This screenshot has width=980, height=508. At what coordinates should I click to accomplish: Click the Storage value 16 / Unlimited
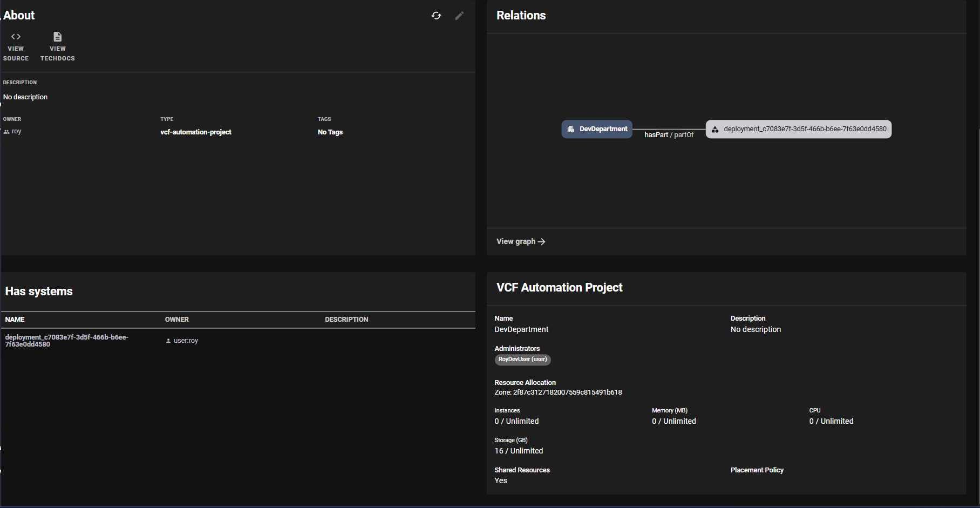click(x=519, y=451)
